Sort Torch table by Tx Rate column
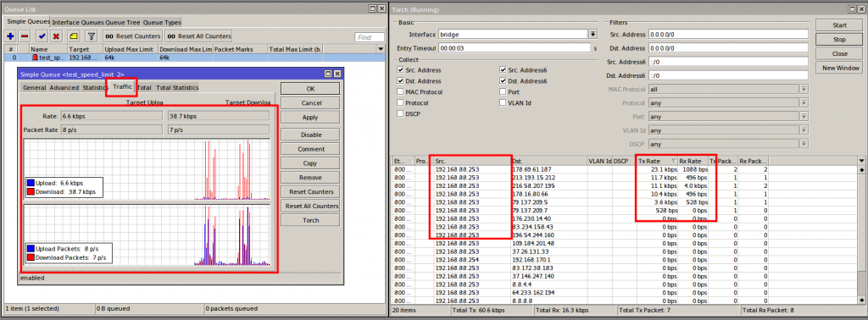 point(657,161)
